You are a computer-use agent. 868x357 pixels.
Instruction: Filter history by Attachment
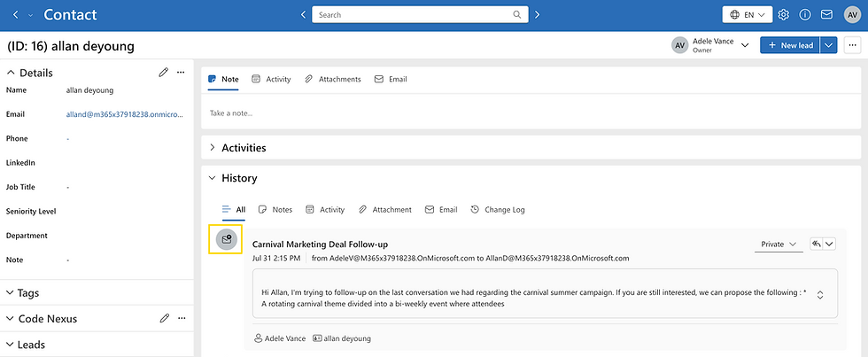point(384,210)
